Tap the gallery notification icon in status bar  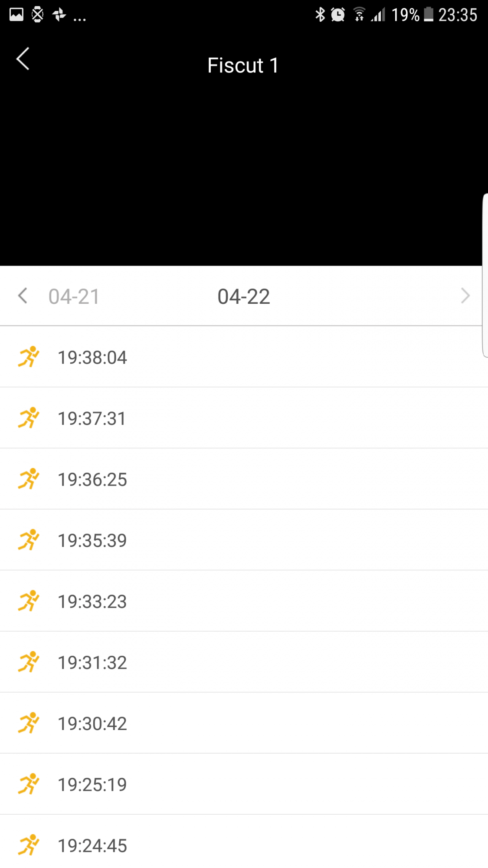[16, 15]
